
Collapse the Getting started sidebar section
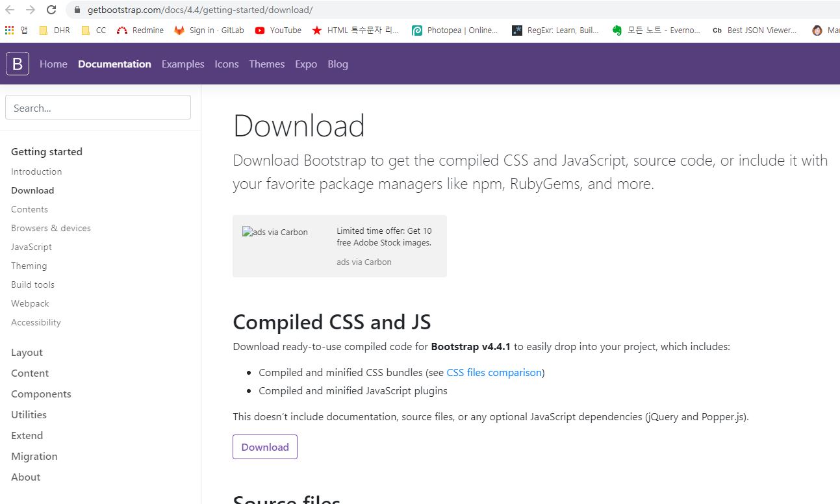click(x=47, y=151)
